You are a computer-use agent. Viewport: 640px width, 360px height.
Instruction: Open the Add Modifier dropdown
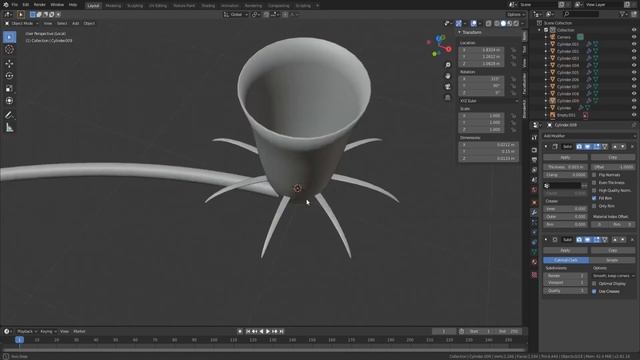pos(589,136)
